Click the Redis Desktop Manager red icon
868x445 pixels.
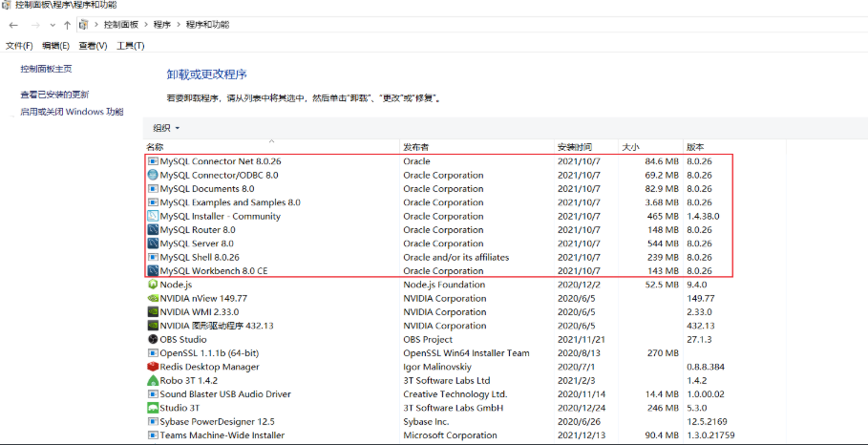click(x=154, y=367)
